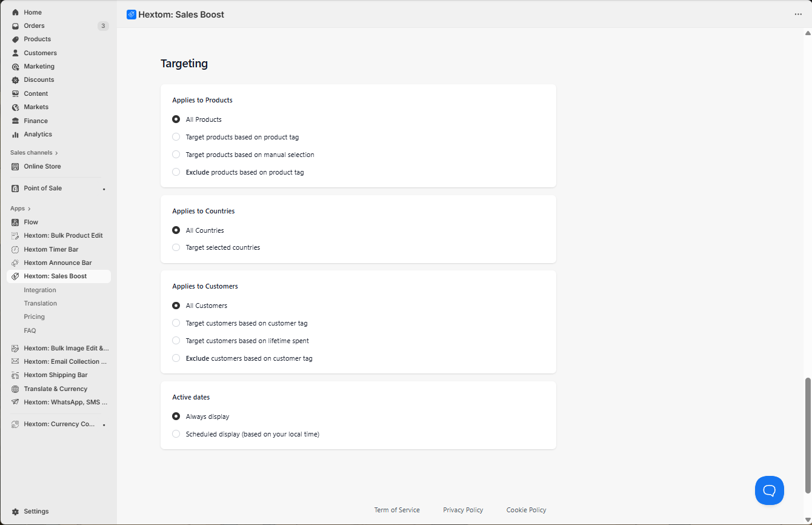This screenshot has width=812, height=525.
Task: Click the Hextom Currency Converter icon
Action: pyautogui.click(x=16, y=424)
